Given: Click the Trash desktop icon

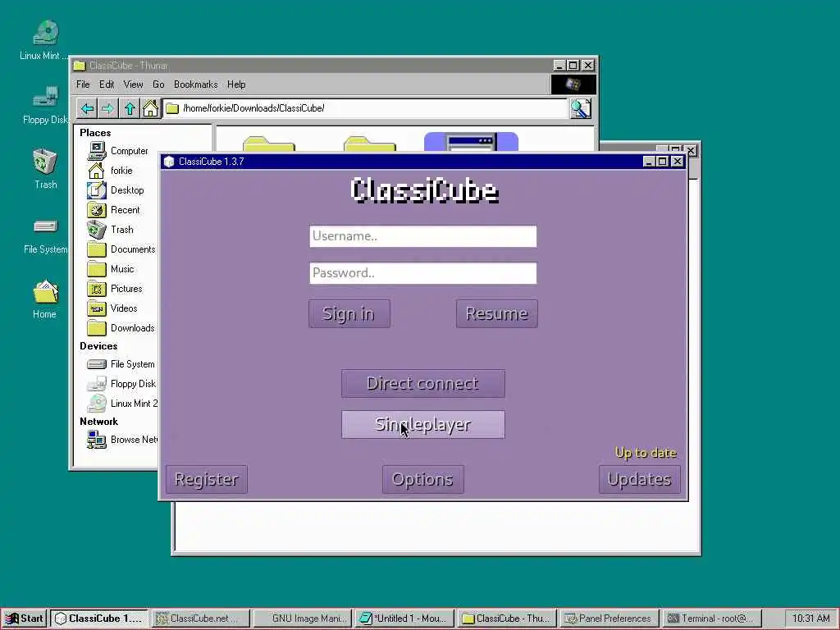Looking at the screenshot, I should coord(45,169).
